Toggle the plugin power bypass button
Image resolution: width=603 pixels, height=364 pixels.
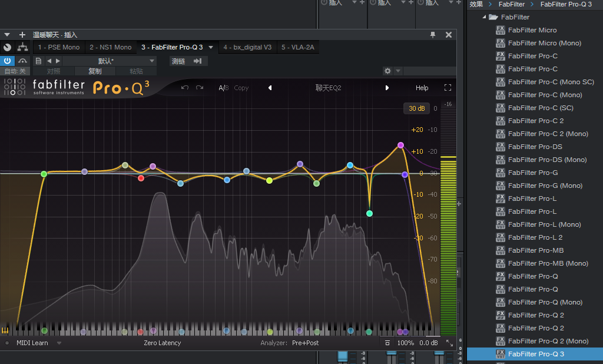click(7, 61)
